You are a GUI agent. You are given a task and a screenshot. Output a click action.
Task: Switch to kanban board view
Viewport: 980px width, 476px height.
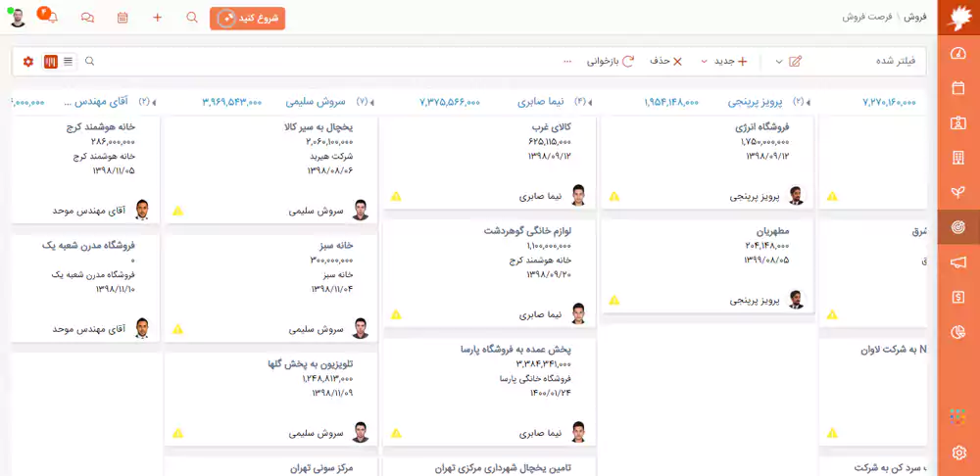pyautogui.click(x=51, y=62)
